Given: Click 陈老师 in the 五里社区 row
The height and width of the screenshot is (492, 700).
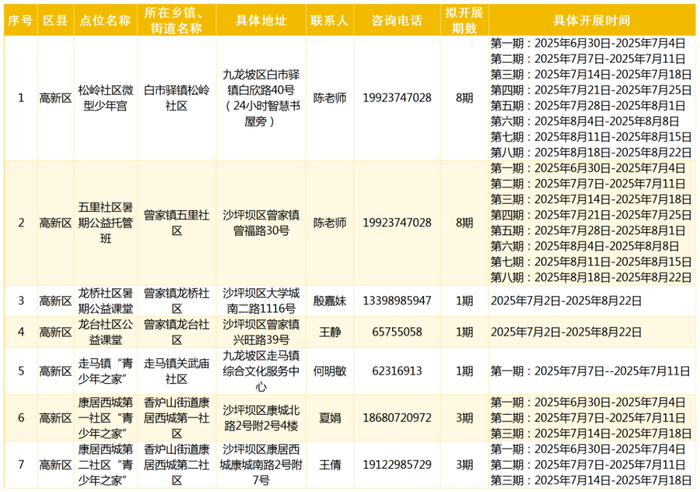Looking at the screenshot, I should tap(330, 223).
